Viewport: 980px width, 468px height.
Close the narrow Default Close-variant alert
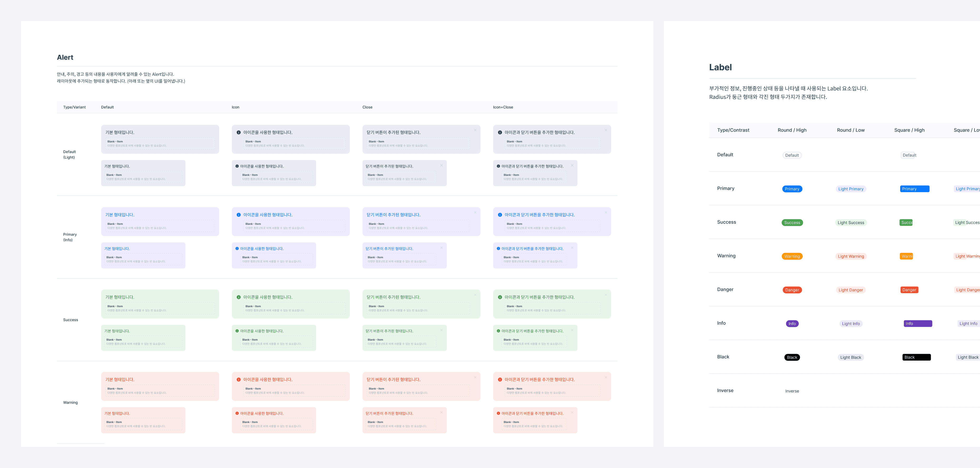[x=441, y=165]
